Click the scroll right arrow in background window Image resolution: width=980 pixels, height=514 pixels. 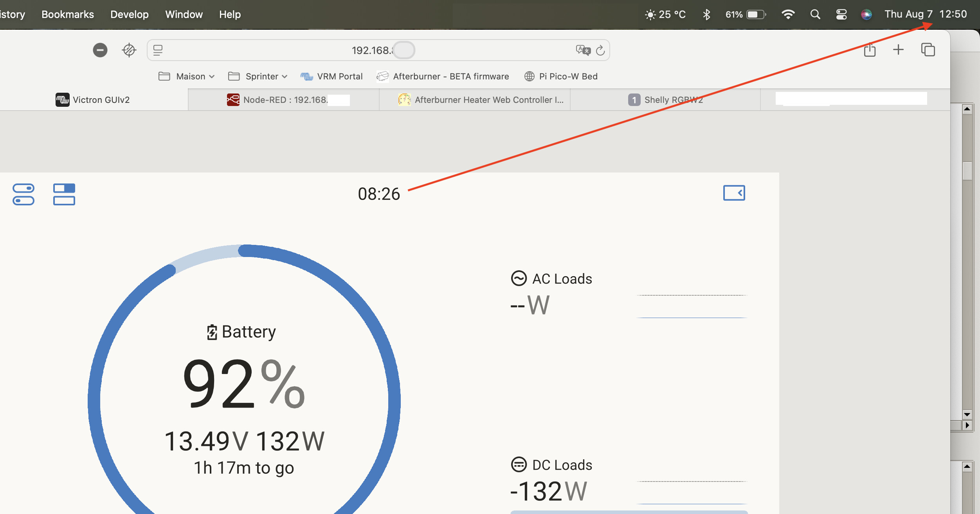(967, 425)
